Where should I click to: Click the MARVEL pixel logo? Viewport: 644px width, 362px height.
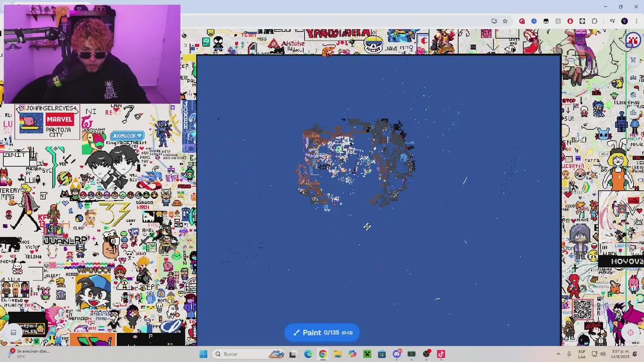pos(59,120)
